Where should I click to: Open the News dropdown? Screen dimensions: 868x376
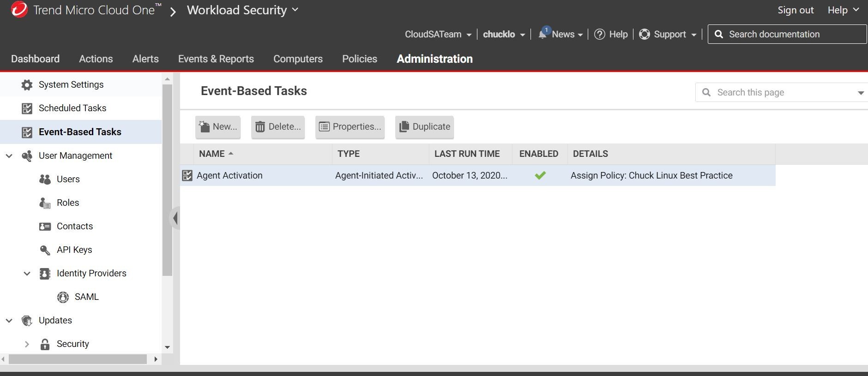coord(580,35)
